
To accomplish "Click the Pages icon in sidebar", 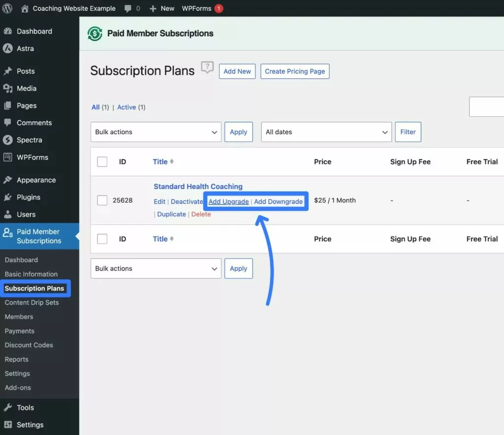I will tap(8, 105).
